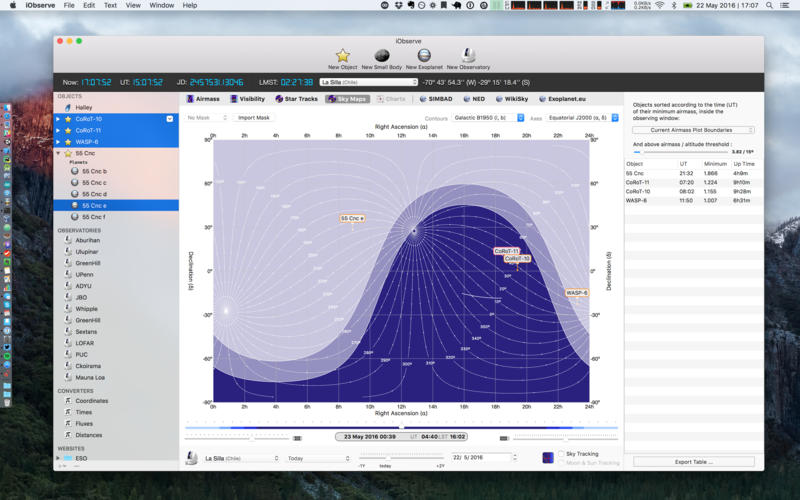Screen dimensions: 800x500
Task: Open the File menu
Action: click(x=69, y=5)
